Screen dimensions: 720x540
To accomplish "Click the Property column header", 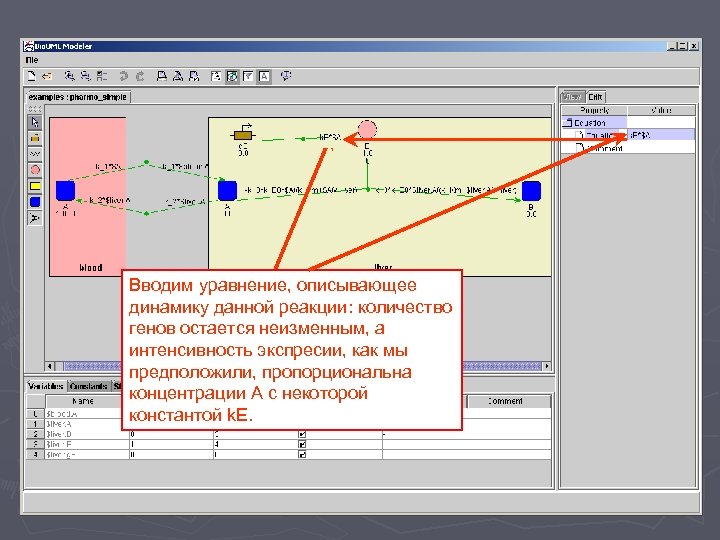I will tap(594, 110).
